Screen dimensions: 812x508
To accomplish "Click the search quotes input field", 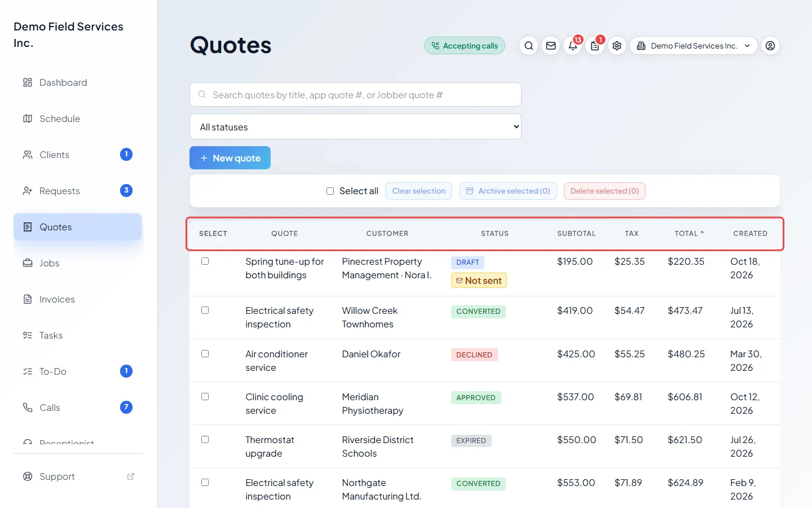I will pos(355,95).
